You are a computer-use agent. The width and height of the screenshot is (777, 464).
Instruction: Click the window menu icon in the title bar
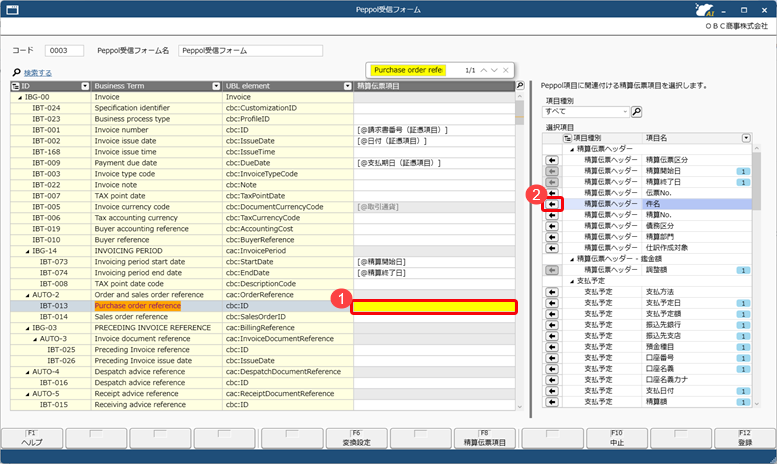pos(12,9)
